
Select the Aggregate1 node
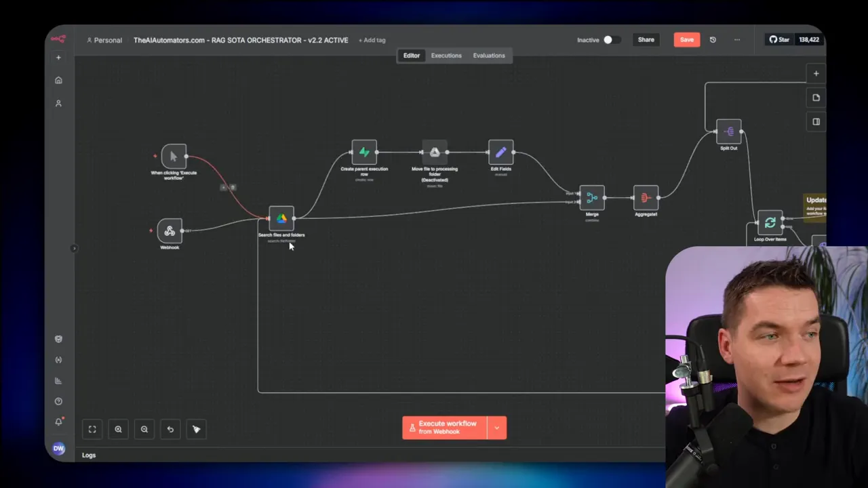click(646, 198)
